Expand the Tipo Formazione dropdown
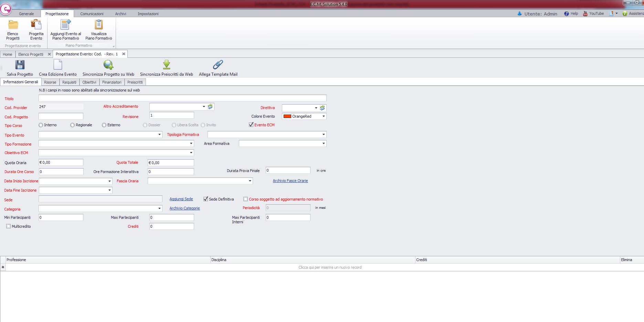644x322 pixels. coord(191,143)
